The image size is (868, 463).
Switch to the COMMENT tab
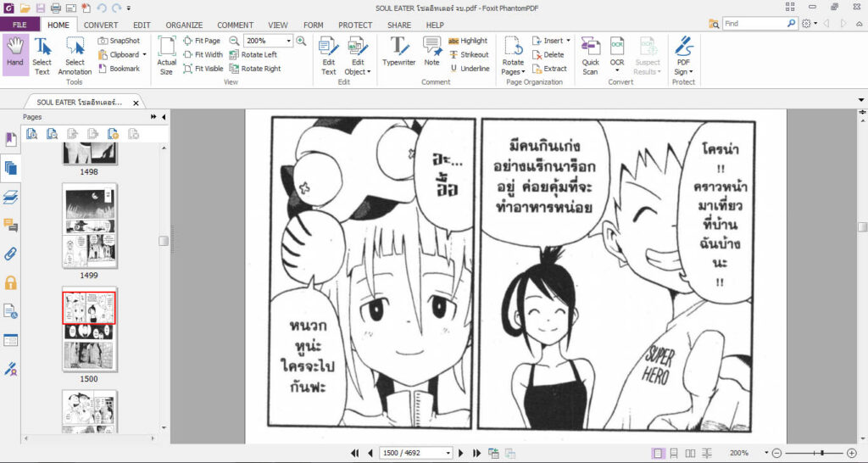[236, 25]
